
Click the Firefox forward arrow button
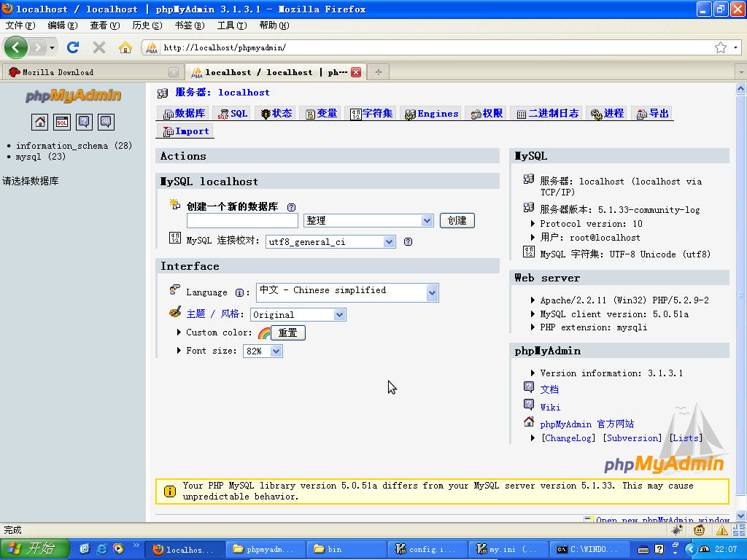(38, 47)
